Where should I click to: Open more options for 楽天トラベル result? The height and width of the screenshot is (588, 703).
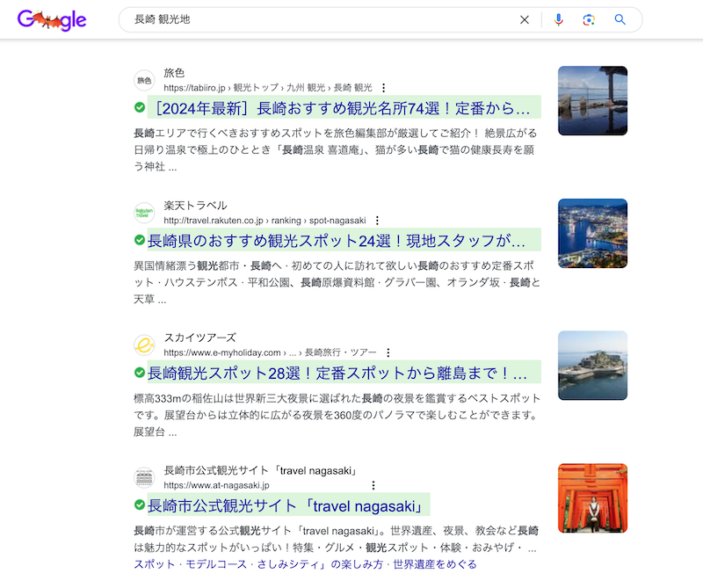tap(377, 221)
